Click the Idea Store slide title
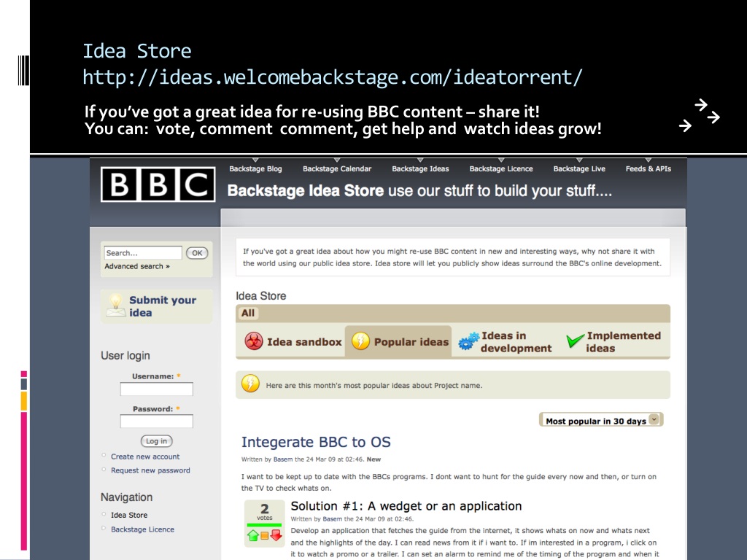 (x=136, y=51)
